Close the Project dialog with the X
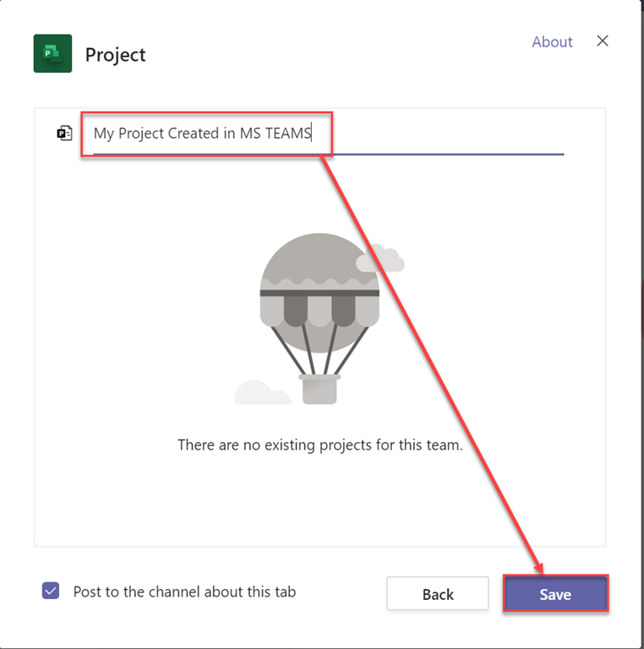Screen dimensions: 644x649 coord(603,41)
